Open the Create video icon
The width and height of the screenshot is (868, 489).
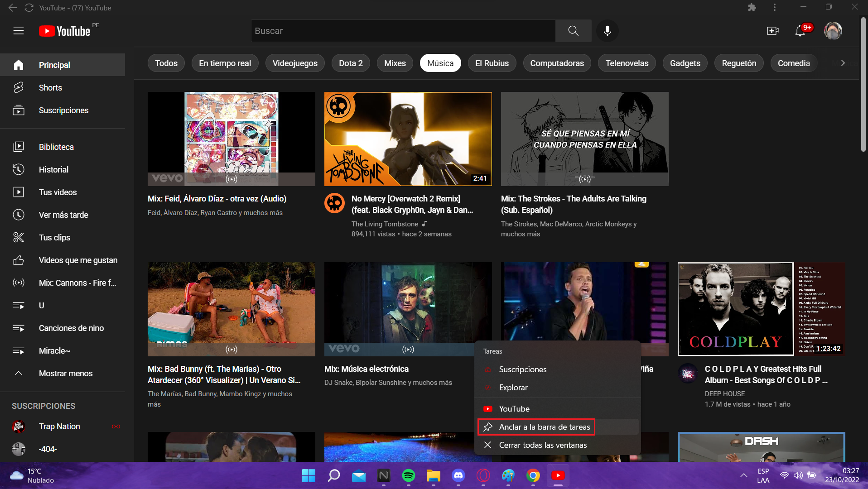[773, 31]
